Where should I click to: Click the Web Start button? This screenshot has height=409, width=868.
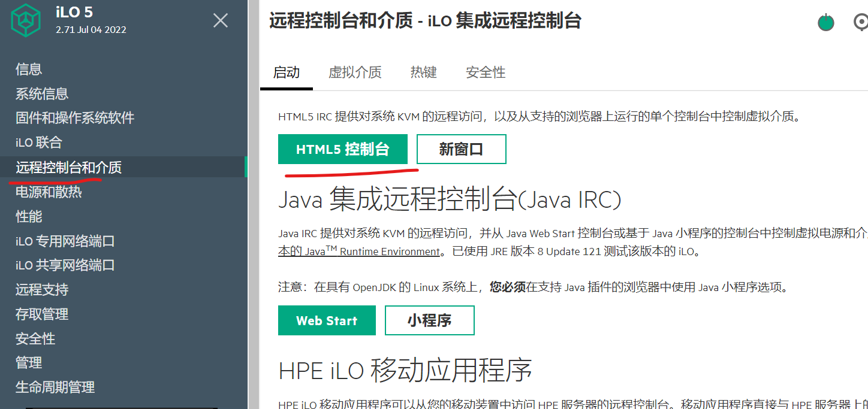click(x=327, y=320)
